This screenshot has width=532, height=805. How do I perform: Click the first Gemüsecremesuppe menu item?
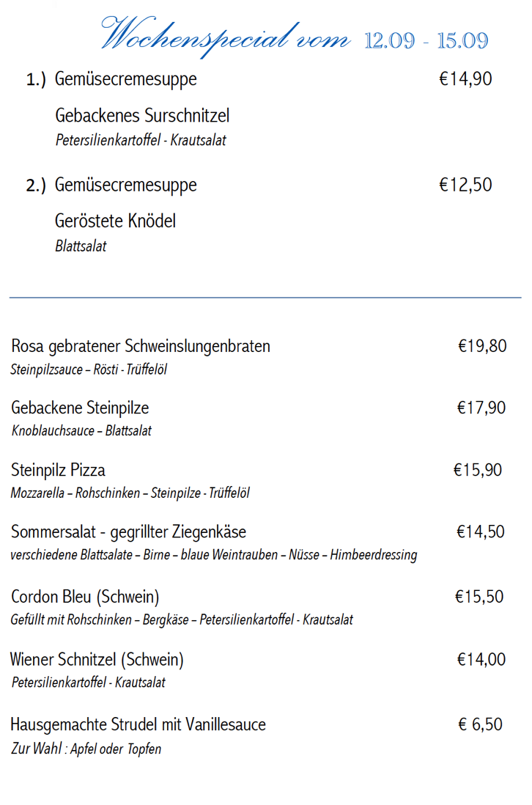point(126,80)
